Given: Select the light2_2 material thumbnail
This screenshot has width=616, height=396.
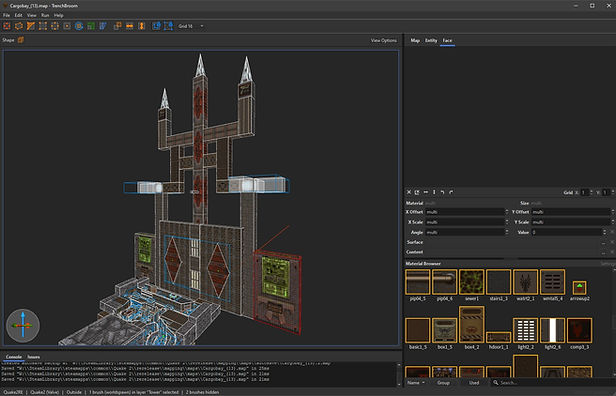Looking at the screenshot, I should [x=525, y=330].
